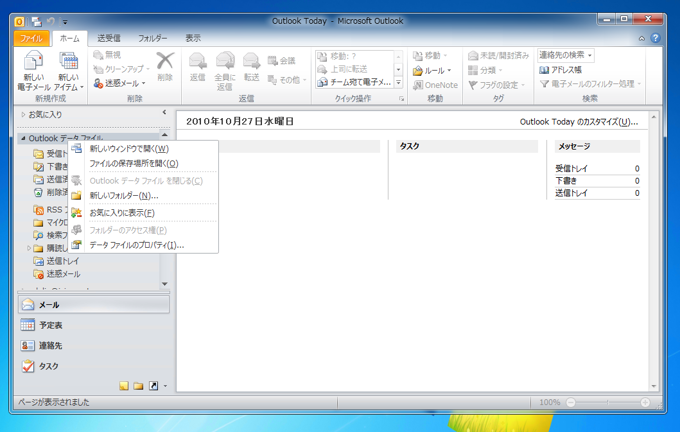This screenshot has width=680, height=432.
Task: Open 受信トレイ in the messages list
Action: click(572, 169)
